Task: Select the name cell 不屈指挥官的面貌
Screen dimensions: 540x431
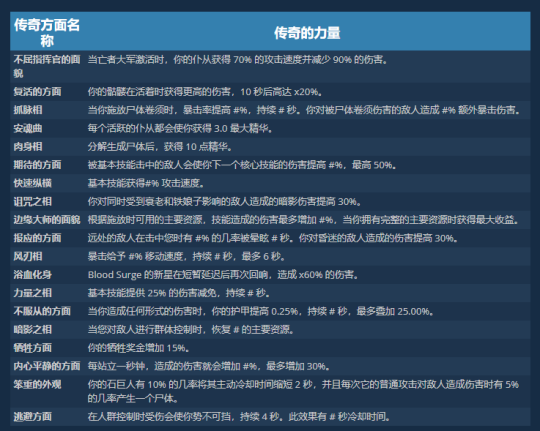Action: (47, 66)
